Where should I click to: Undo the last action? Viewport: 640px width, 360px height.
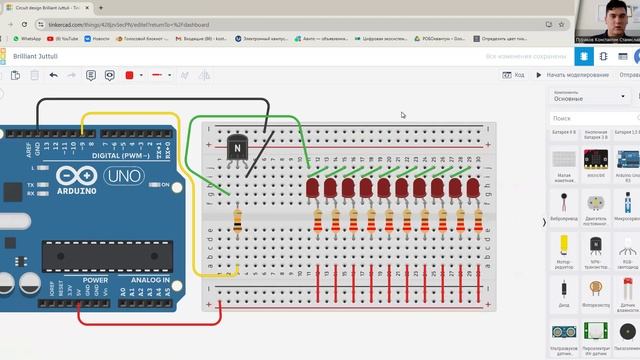(53, 75)
